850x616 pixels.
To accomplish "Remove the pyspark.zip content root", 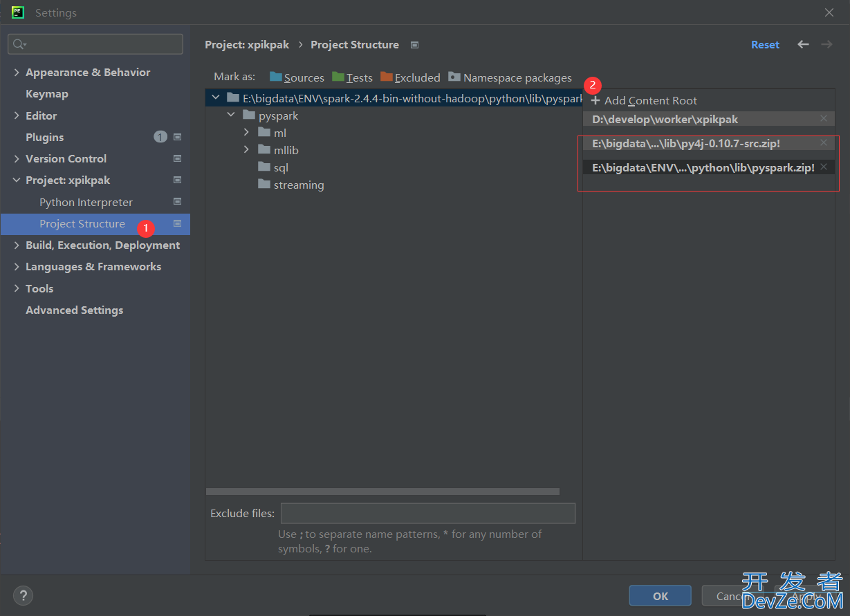I will pyautogui.click(x=823, y=167).
